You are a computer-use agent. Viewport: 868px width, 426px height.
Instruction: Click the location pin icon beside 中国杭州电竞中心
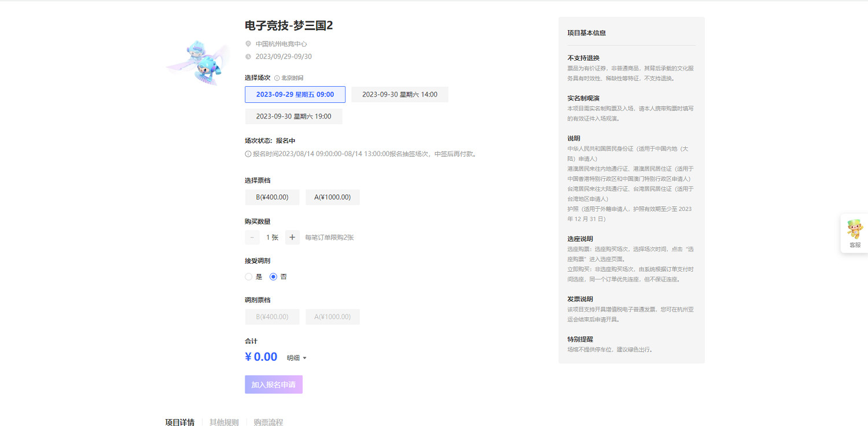pos(249,43)
